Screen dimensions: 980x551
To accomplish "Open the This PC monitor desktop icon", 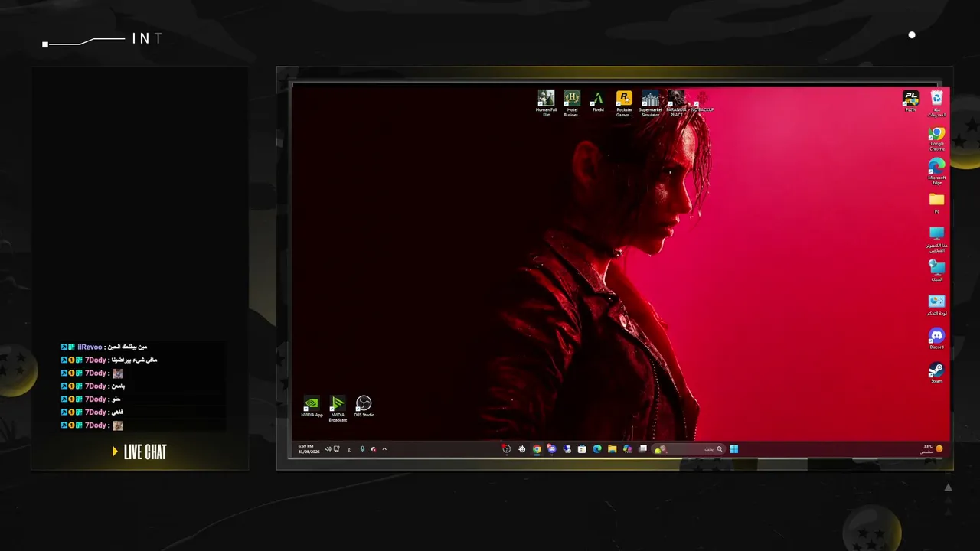I will (x=937, y=240).
